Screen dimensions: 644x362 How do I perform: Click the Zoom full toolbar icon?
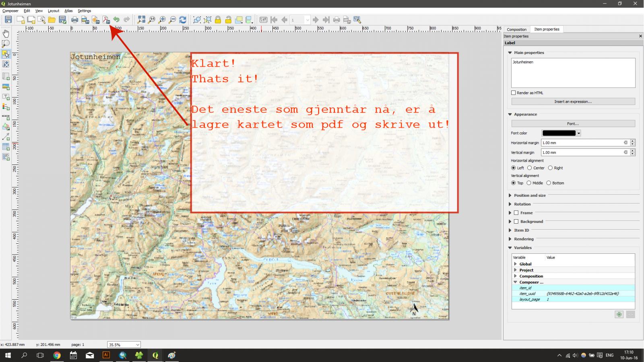(x=141, y=20)
